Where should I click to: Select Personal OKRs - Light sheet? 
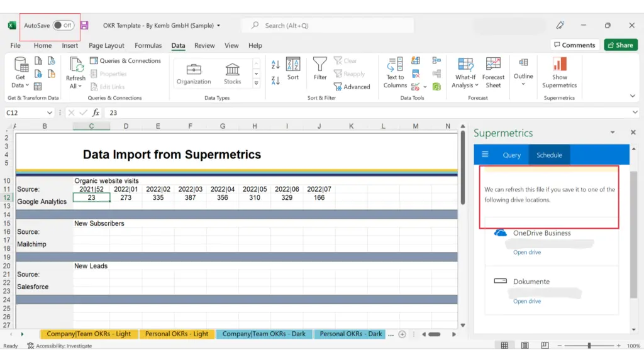tap(177, 334)
